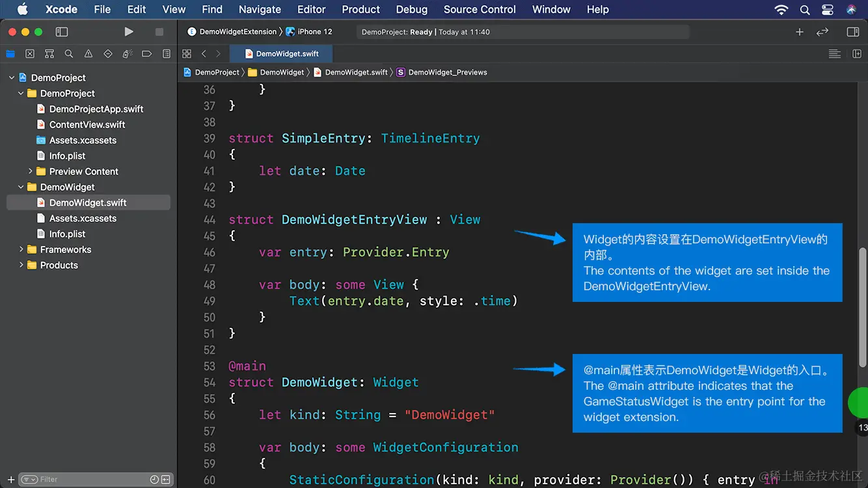Viewport: 868px width, 488px height.
Task: Open the Find navigator magnifier icon
Action: [x=69, y=54]
